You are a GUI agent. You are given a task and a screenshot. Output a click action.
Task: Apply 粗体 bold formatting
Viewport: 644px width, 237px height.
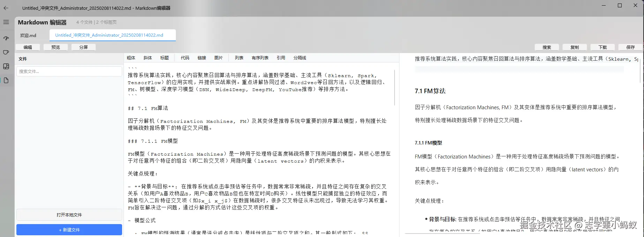pyautogui.click(x=131, y=58)
